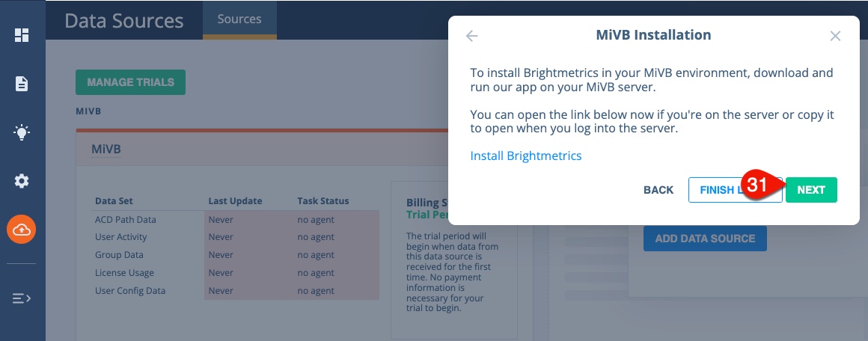The height and width of the screenshot is (341, 868).
Task: Open the Install Brightmetrics link
Action: point(526,156)
